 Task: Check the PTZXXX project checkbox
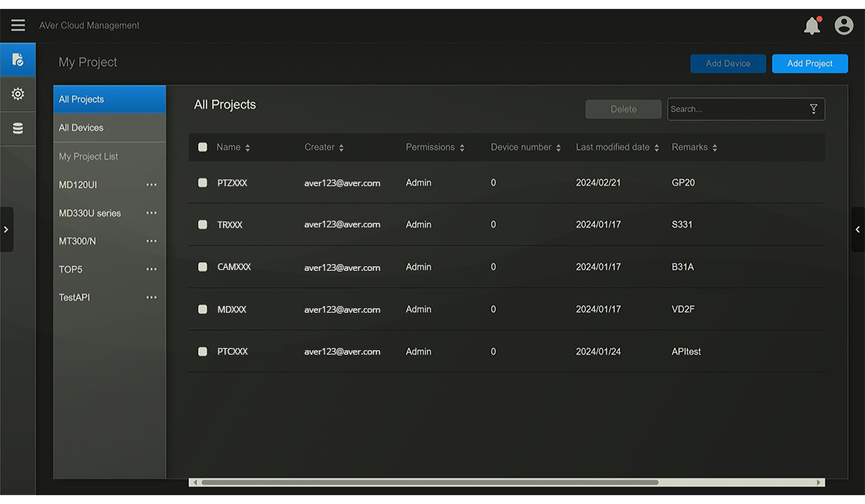pyautogui.click(x=202, y=182)
